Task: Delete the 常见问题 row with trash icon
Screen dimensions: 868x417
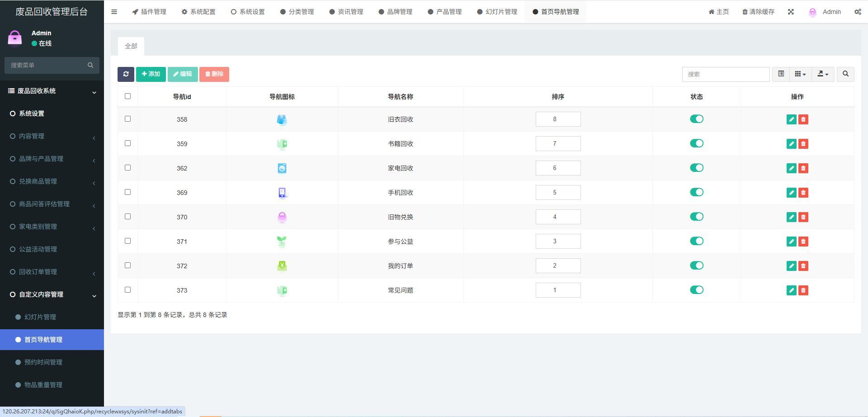Action: point(803,290)
